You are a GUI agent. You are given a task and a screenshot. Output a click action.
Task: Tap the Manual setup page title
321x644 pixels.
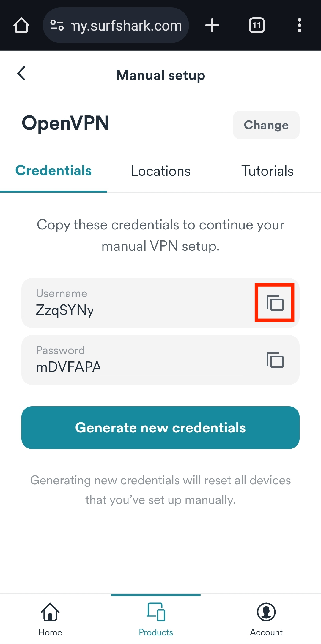160,75
